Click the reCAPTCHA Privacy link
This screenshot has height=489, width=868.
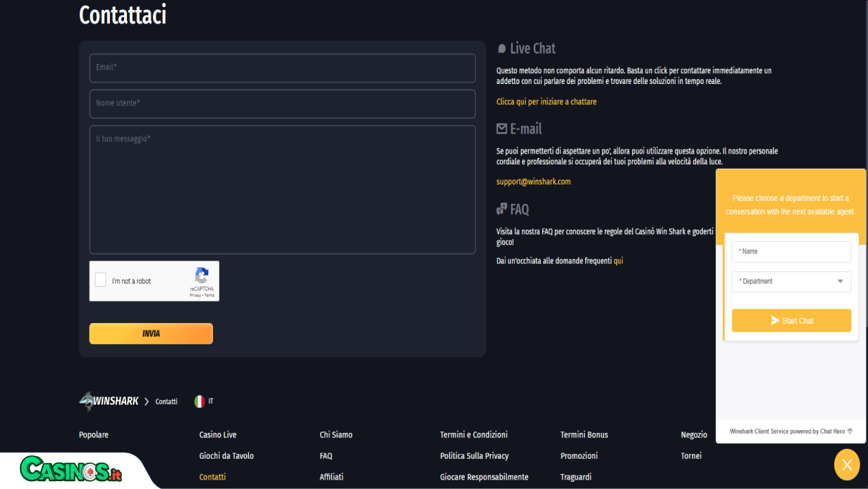click(x=195, y=295)
